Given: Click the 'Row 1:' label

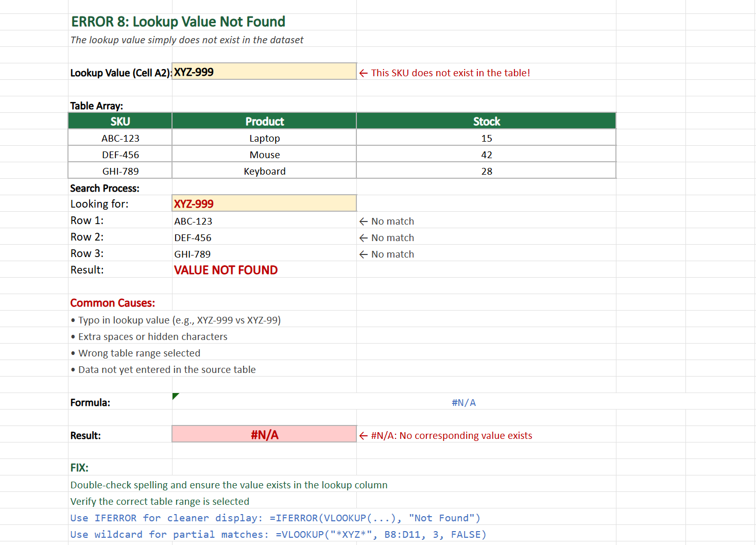Looking at the screenshot, I should coord(87,220).
